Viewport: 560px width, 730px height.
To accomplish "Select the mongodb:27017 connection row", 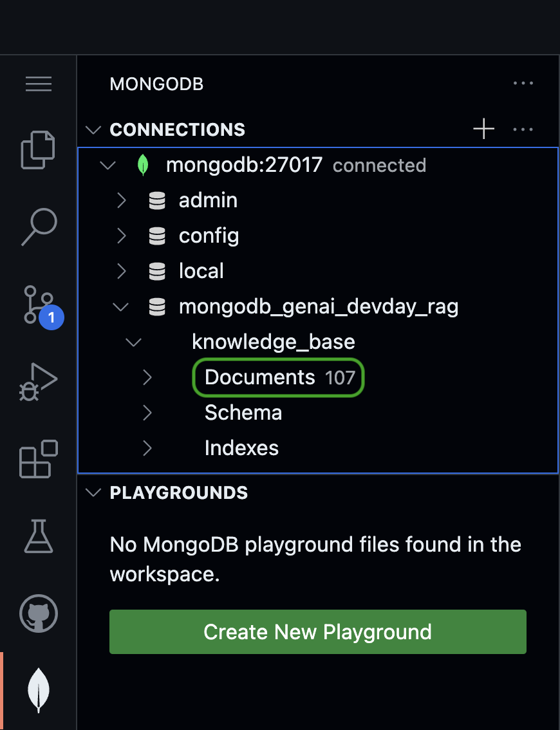I will click(x=318, y=165).
